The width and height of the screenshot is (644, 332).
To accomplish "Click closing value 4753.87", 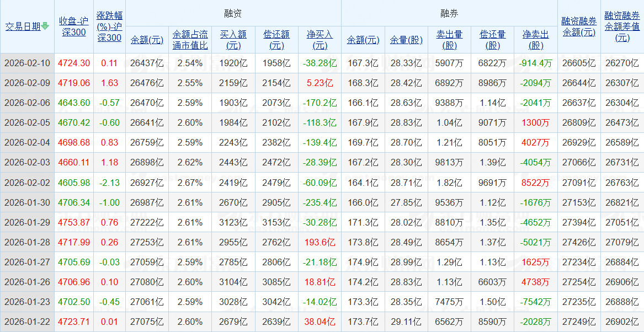I will point(74,222).
